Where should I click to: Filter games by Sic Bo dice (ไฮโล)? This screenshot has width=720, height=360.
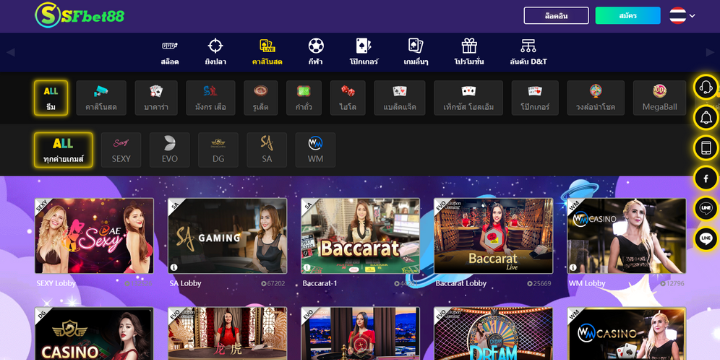(348, 98)
